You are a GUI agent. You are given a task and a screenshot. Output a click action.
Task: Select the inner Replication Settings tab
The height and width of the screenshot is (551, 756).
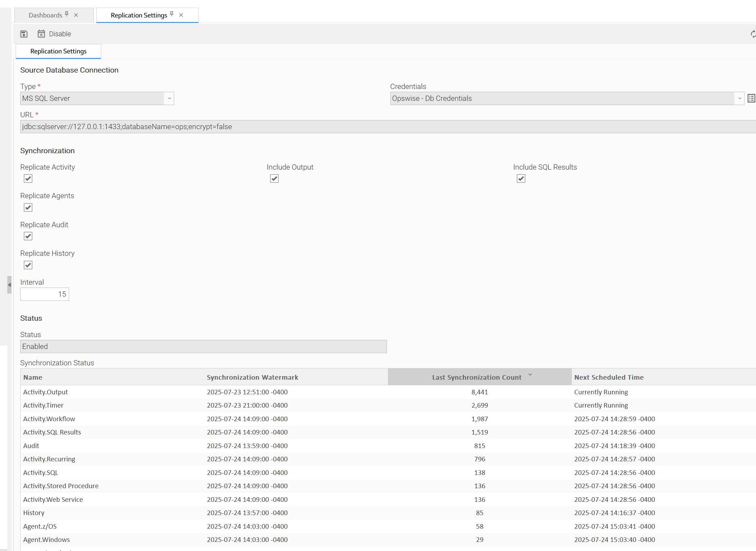pos(58,51)
